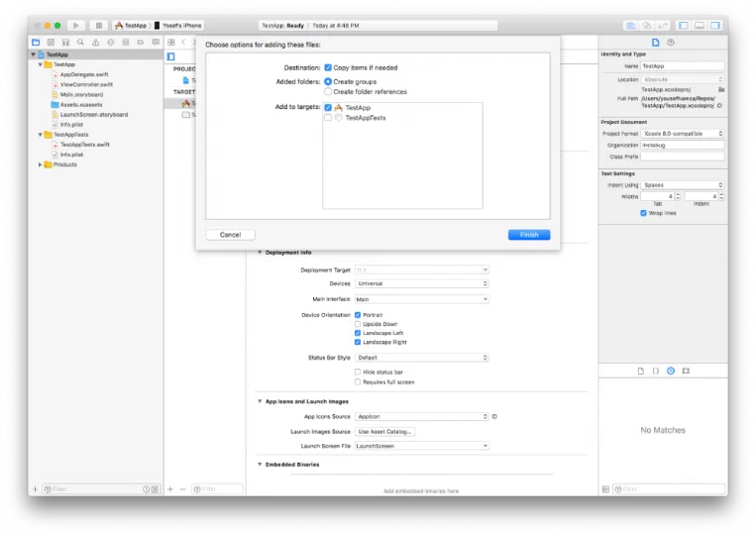Hide the utilities inspector panel
Screen dimensions: 756x536
tap(715, 26)
